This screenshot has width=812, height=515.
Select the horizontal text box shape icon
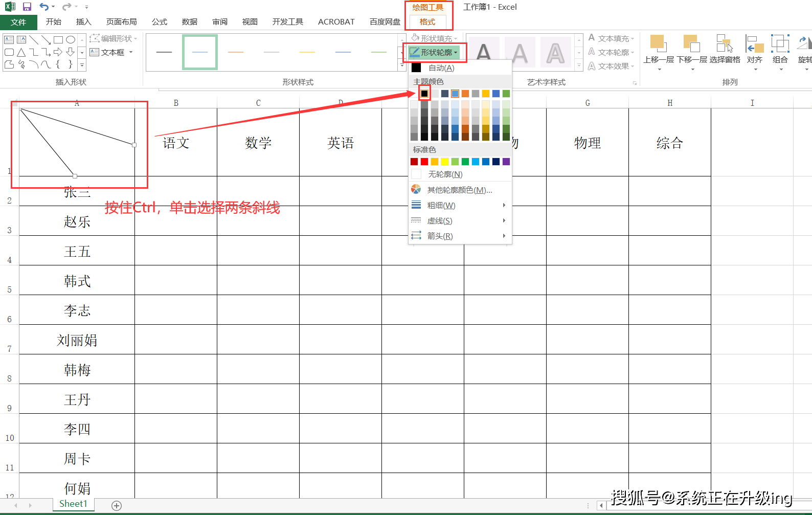point(9,40)
